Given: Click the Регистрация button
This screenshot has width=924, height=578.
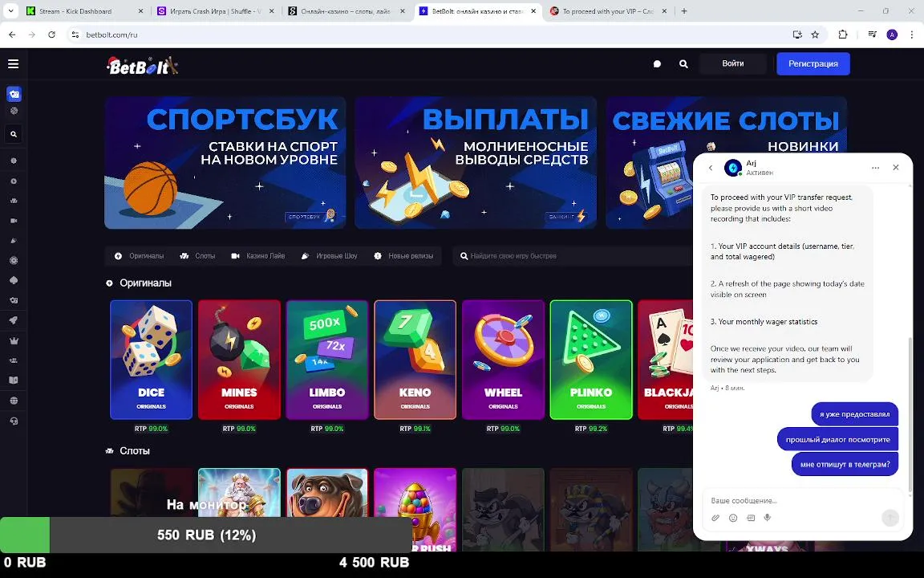Looking at the screenshot, I should [x=813, y=63].
